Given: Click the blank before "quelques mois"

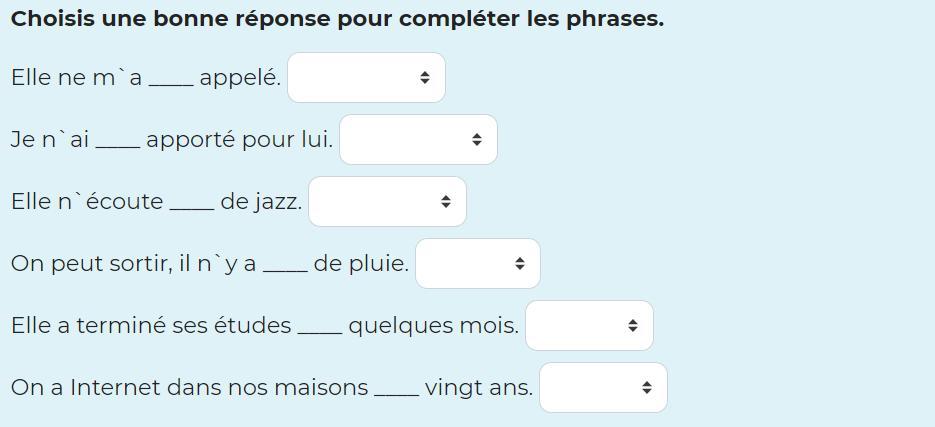Looking at the screenshot, I should [320, 327].
